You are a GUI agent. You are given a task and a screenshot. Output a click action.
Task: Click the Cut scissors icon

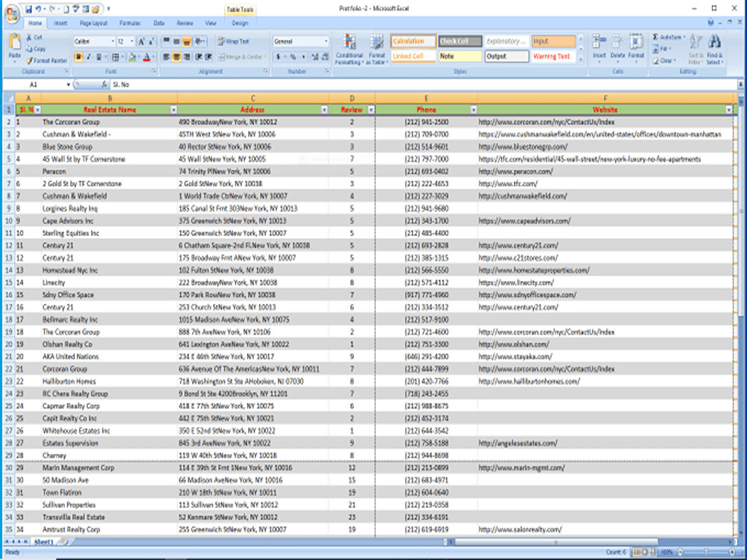(x=30, y=37)
